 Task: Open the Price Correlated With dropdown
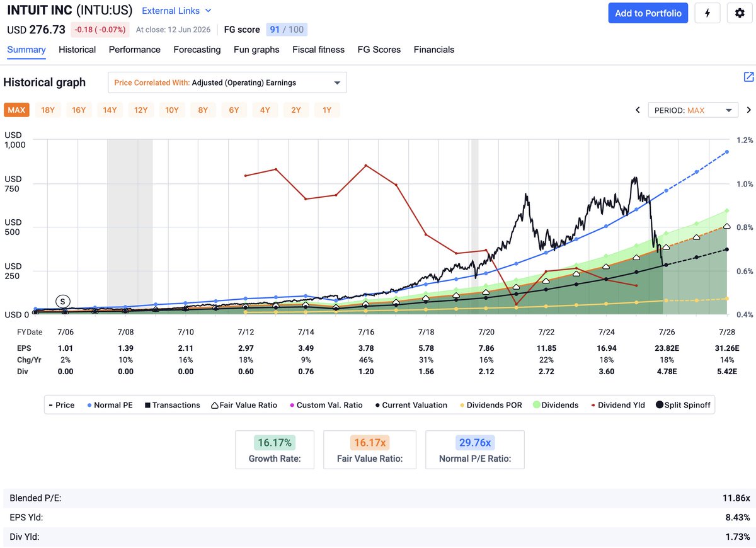227,83
